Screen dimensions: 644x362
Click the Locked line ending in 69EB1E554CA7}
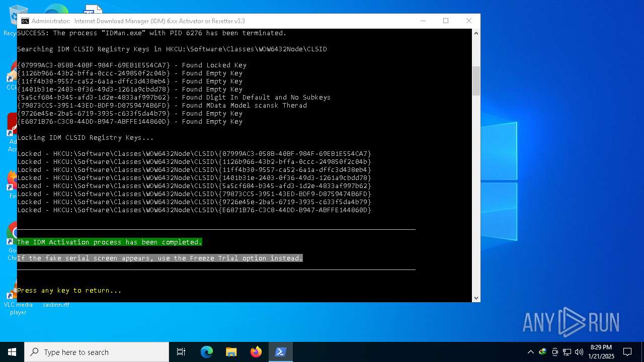pos(194,153)
